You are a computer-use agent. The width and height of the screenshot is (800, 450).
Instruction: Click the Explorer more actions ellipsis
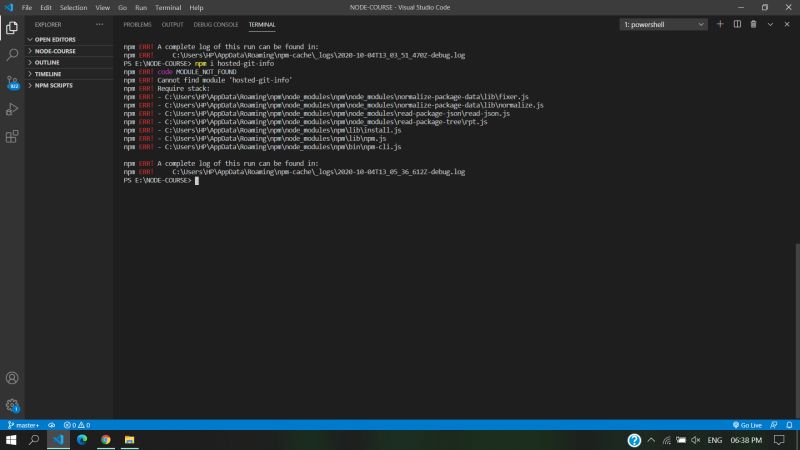(99, 24)
